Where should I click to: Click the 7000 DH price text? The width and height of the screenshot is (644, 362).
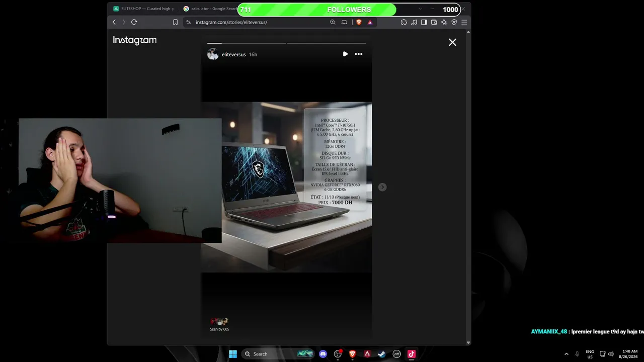click(342, 203)
